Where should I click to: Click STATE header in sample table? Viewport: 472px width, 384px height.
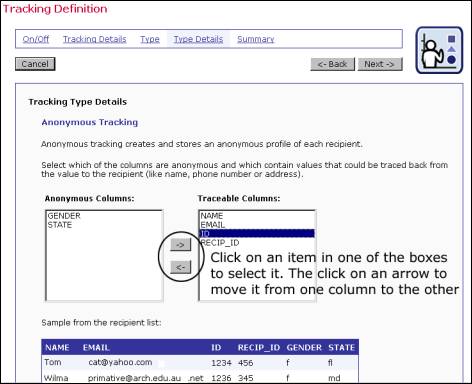(341, 347)
